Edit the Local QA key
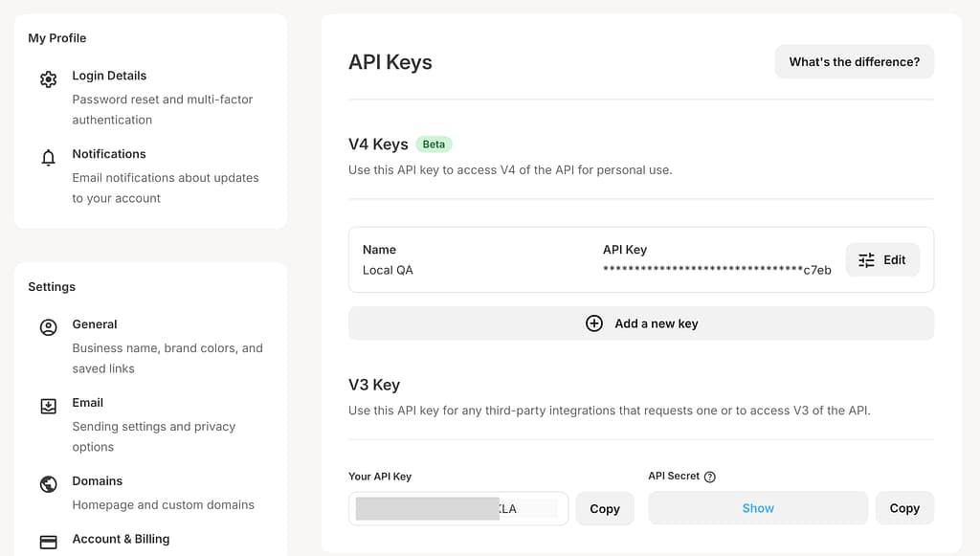This screenshot has height=556, width=980. tap(882, 260)
